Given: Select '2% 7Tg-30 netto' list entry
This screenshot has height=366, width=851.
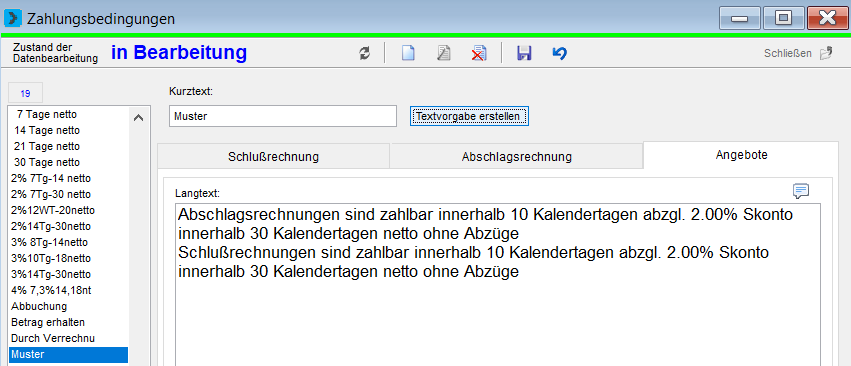Looking at the screenshot, I should (69, 194).
